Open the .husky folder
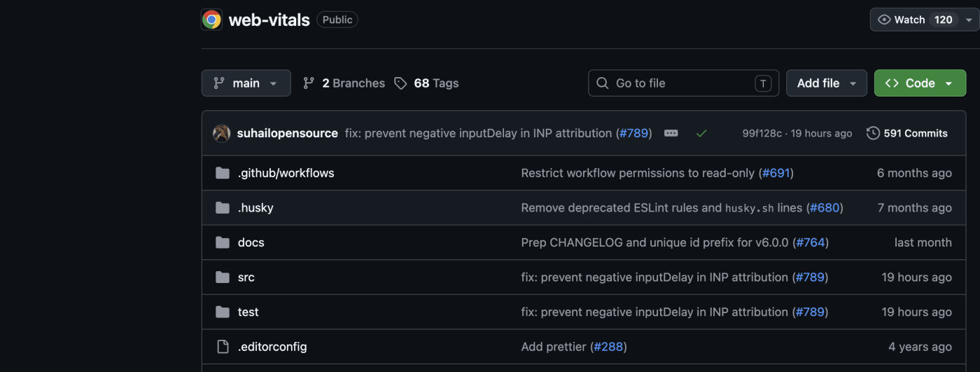Image resolution: width=980 pixels, height=372 pixels. pos(255,208)
